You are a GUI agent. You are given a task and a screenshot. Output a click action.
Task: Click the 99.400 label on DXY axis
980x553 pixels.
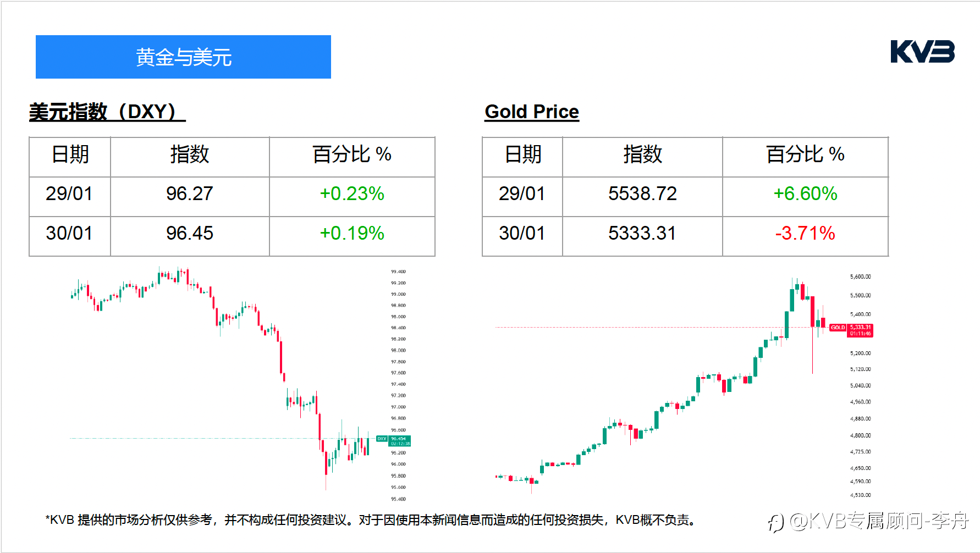click(x=398, y=272)
